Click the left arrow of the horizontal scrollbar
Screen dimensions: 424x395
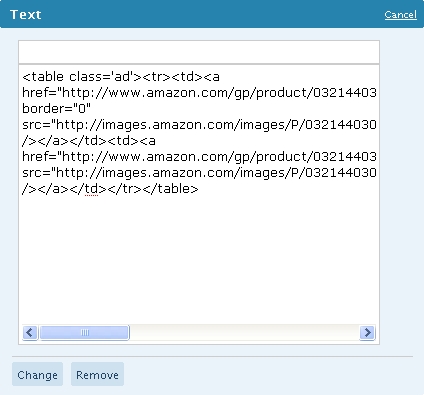click(x=30, y=332)
